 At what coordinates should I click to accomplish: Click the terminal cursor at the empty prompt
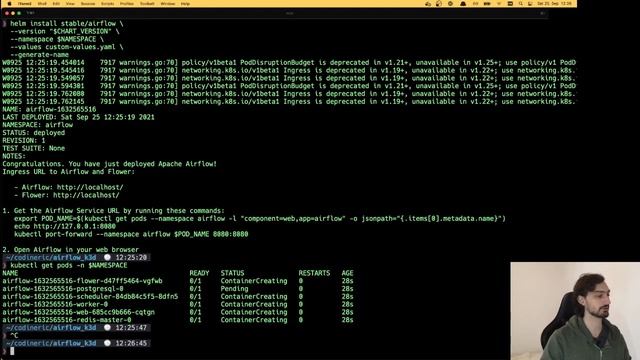12,351
